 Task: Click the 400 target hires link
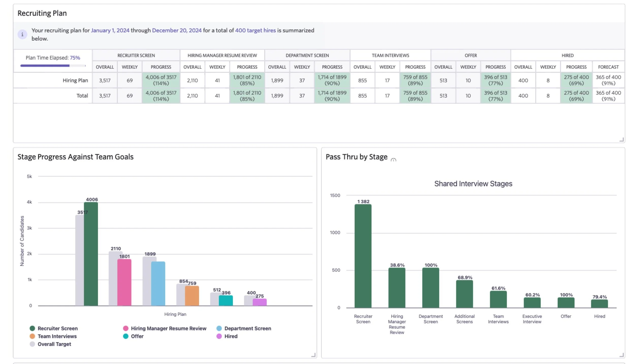(255, 30)
